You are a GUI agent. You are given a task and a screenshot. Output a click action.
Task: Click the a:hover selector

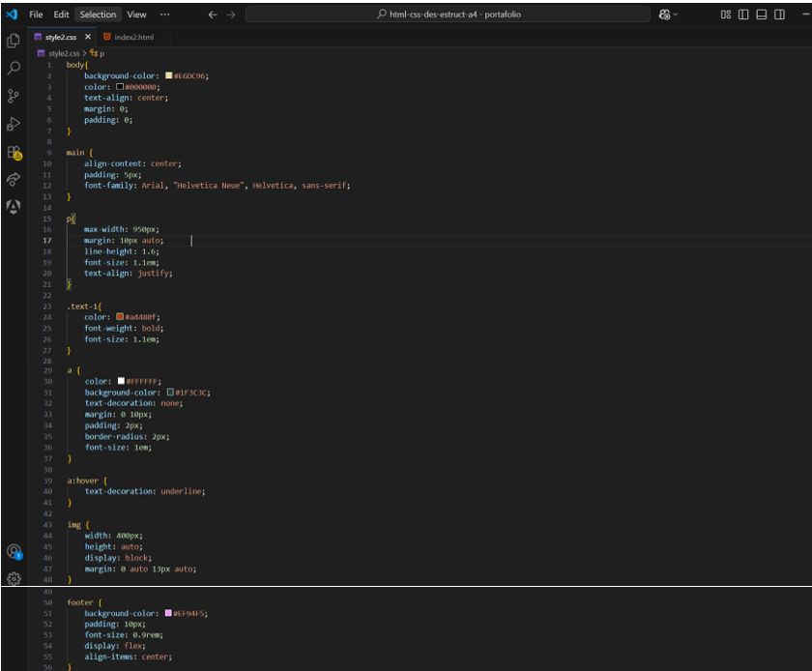[x=82, y=481]
